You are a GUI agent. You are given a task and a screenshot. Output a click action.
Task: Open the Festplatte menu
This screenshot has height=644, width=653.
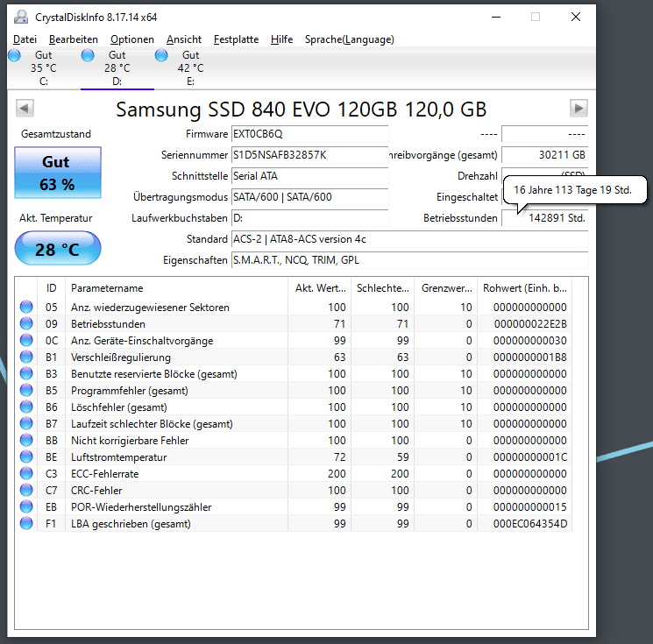[x=236, y=39]
